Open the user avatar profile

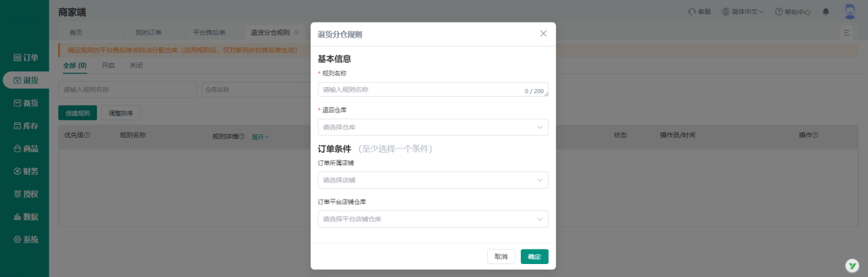[x=850, y=12]
